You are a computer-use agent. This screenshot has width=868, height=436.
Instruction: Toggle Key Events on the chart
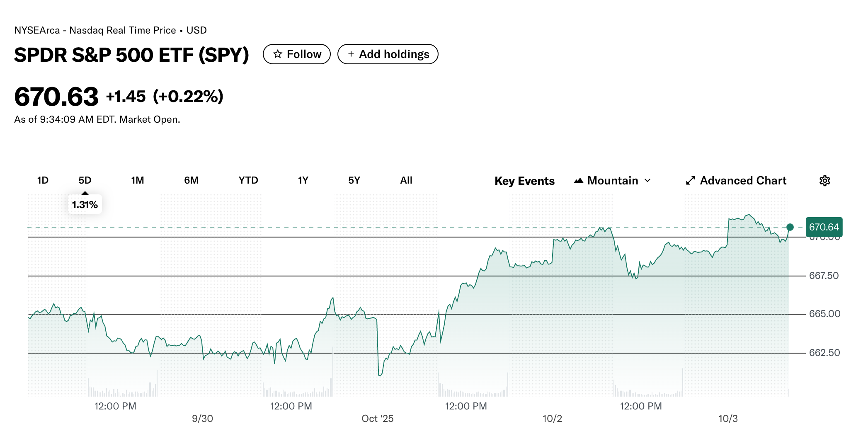pyautogui.click(x=524, y=181)
